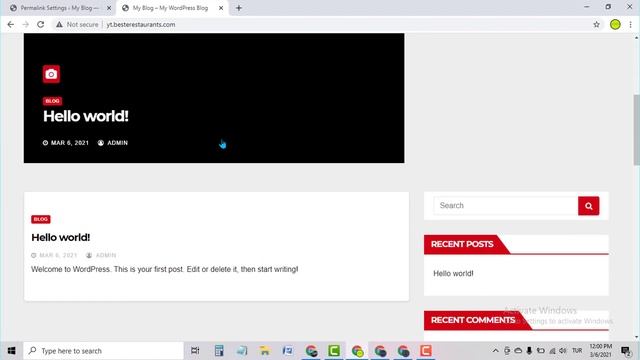Open the network tray icon

coord(552,351)
